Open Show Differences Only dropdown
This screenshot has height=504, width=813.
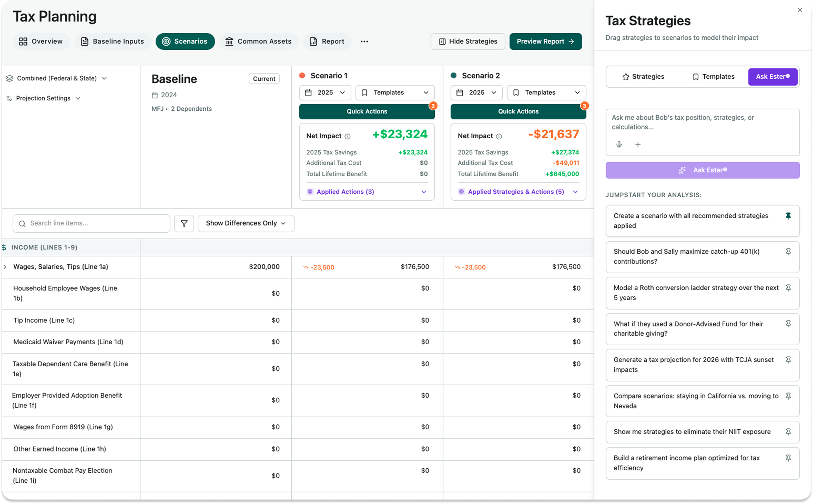click(246, 223)
